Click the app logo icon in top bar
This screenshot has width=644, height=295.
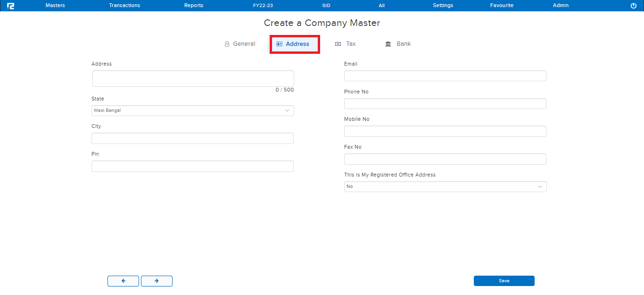pos(10,6)
